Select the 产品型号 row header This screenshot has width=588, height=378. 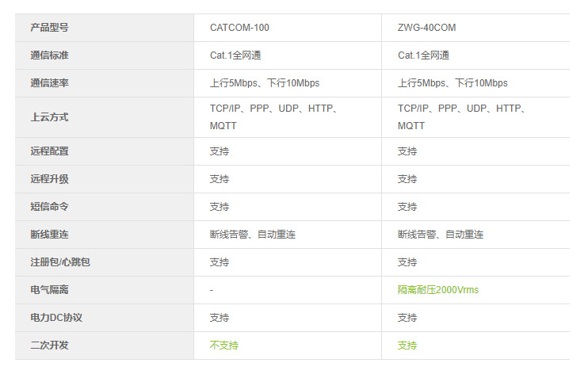coord(49,28)
